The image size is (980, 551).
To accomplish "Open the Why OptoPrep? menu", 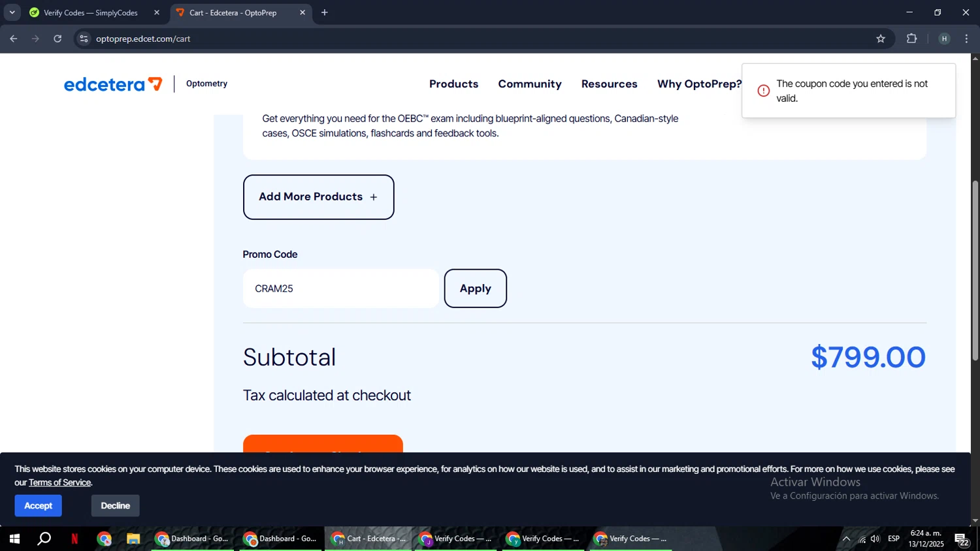I will (x=699, y=84).
